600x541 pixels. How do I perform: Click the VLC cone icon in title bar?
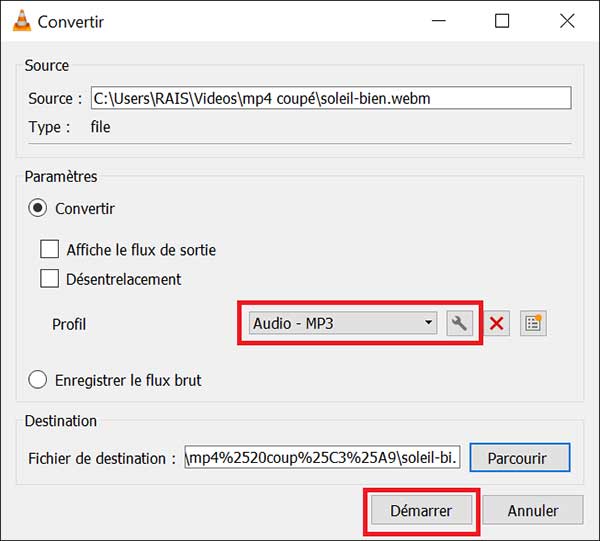22,21
